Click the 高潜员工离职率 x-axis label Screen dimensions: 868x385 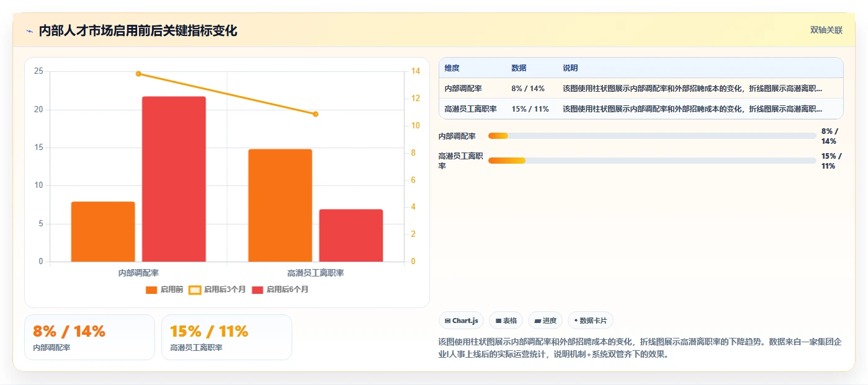coord(315,273)
